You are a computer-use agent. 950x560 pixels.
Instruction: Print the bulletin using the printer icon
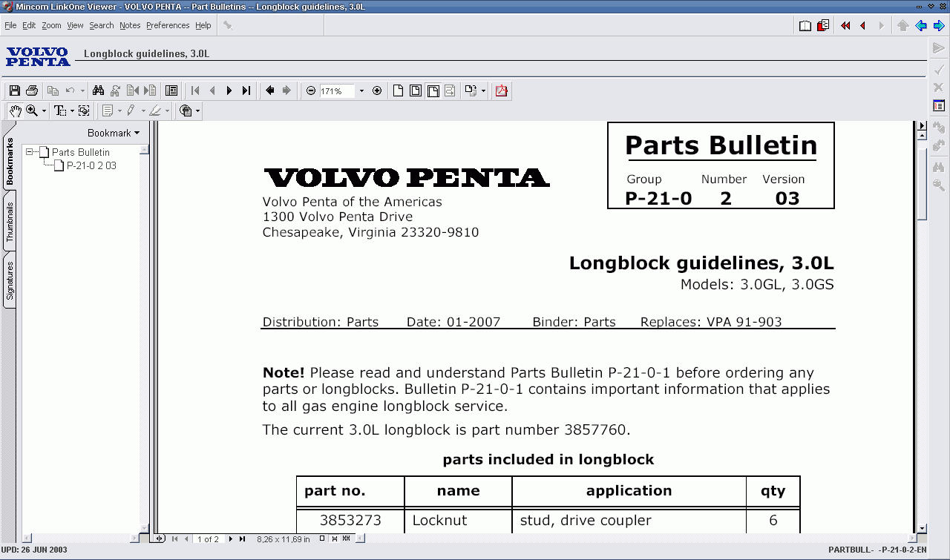click(x=32, y=90)
